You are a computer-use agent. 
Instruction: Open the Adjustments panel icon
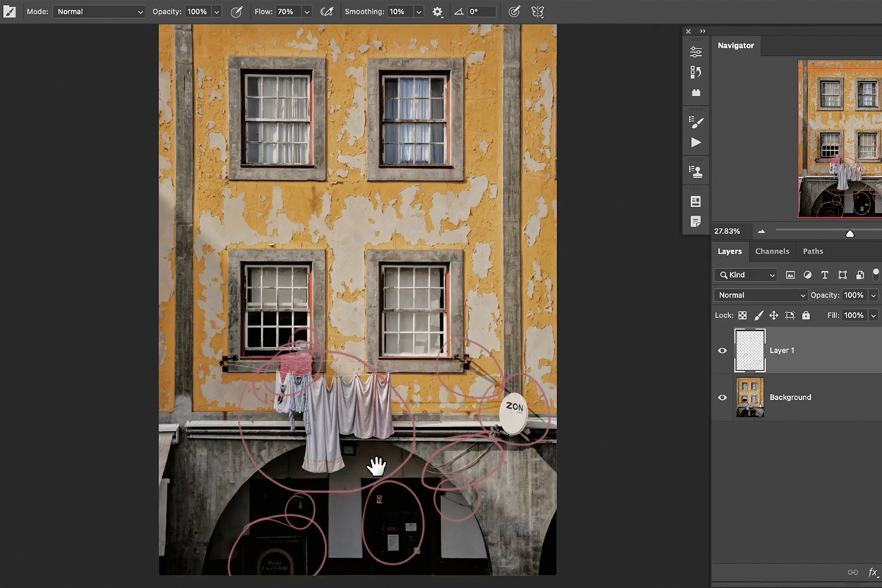(696, 49)
